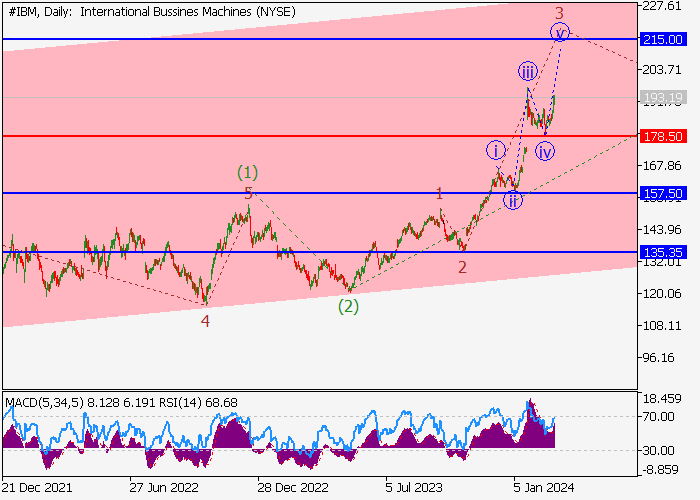Click the circled wave label 'iii'

click(x=528, y=71)
